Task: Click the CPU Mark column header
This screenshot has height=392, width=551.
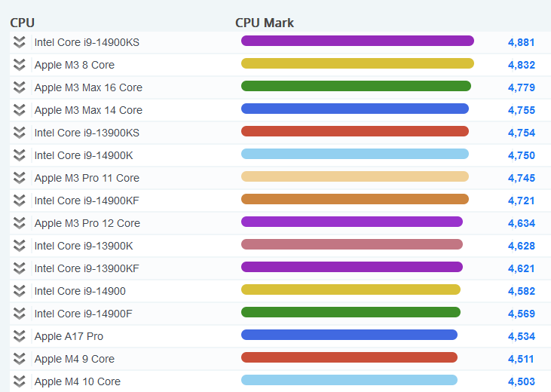Action: click(x=265, y=23)
